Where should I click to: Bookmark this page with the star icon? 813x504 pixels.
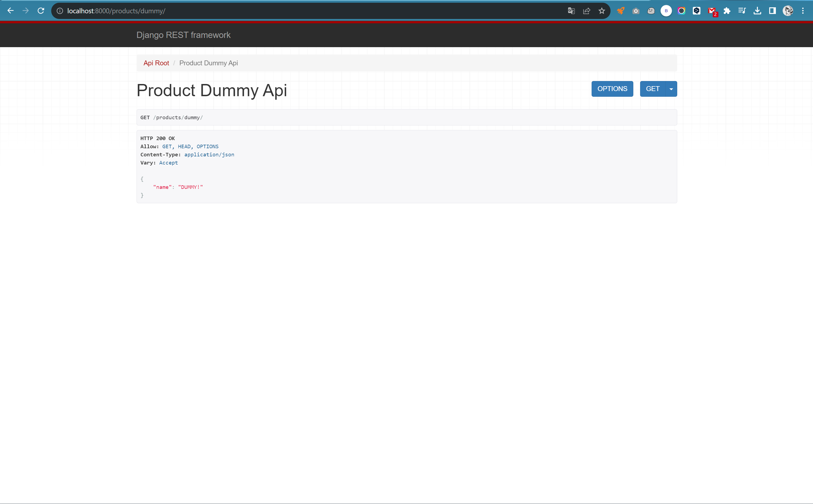(x=602, y=10)
